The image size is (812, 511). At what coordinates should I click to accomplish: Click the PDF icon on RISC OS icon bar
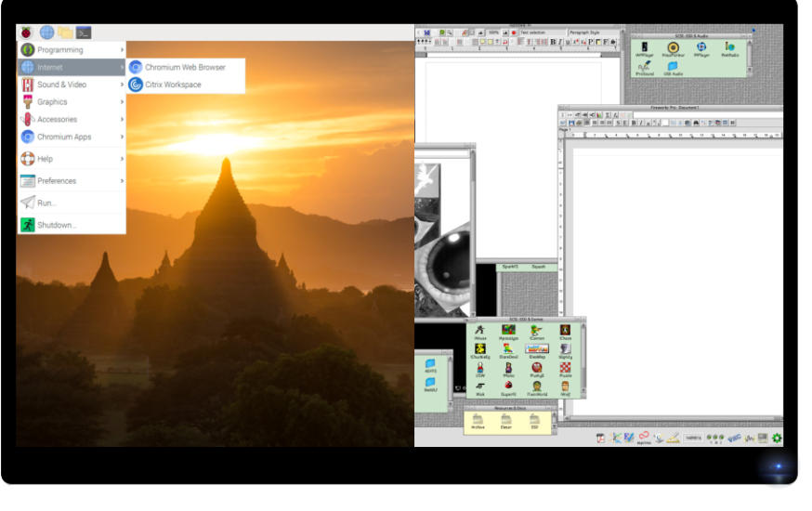600,438
